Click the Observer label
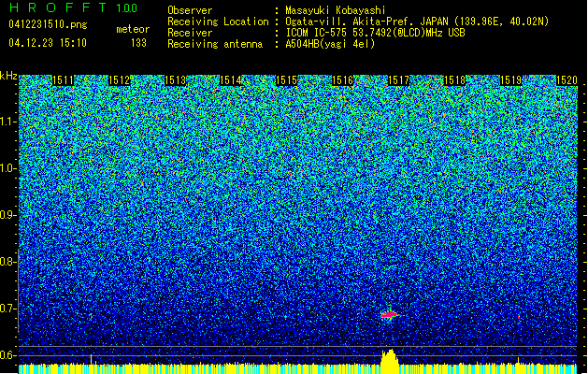 190,10
